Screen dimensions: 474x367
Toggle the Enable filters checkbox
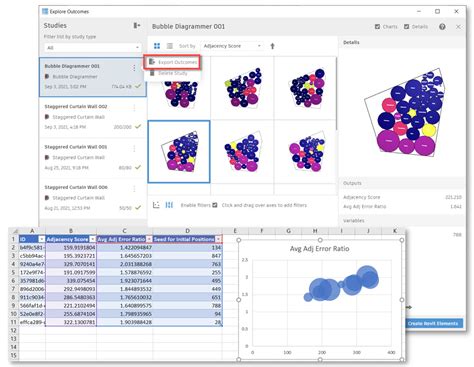(x=215, y=205)
